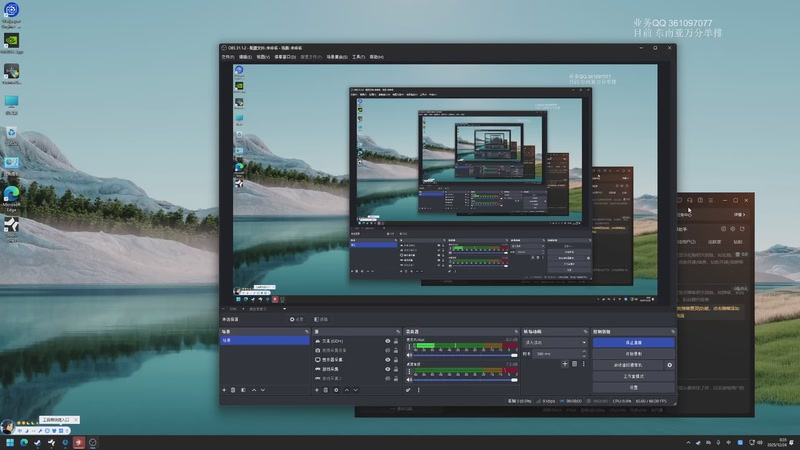800x450 pixels.
Task: Open NVIDIA App desktop icon
Action: pyautogui.click(x=11, y=43)
